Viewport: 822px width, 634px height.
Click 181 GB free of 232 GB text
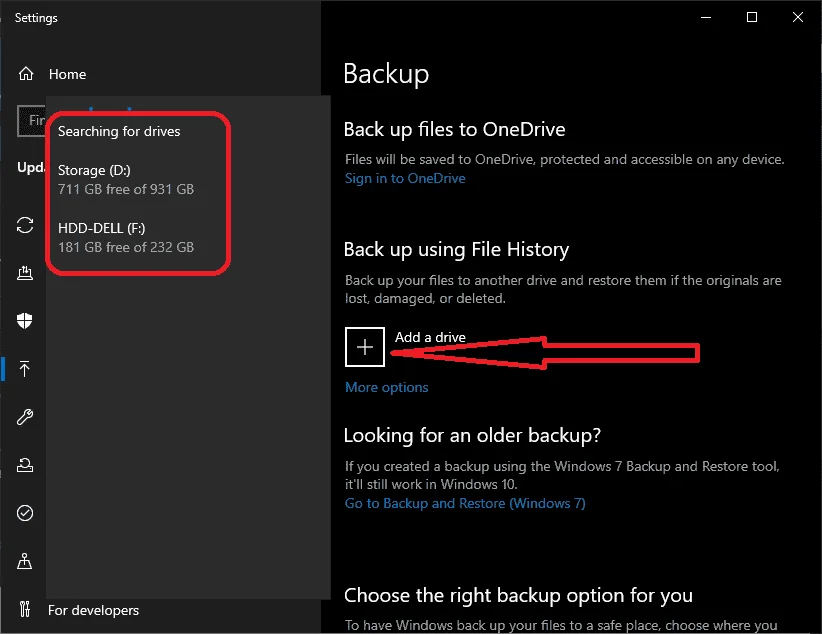click(126, 247)
